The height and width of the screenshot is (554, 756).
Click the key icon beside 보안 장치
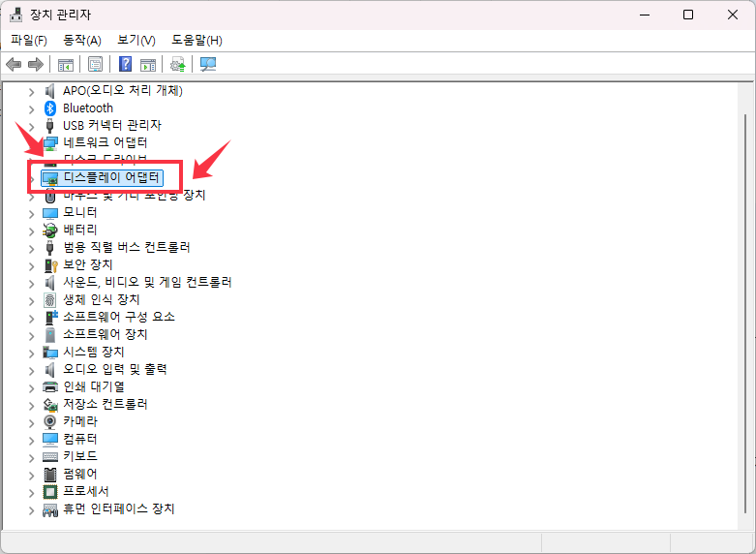[x=50, y=265]
